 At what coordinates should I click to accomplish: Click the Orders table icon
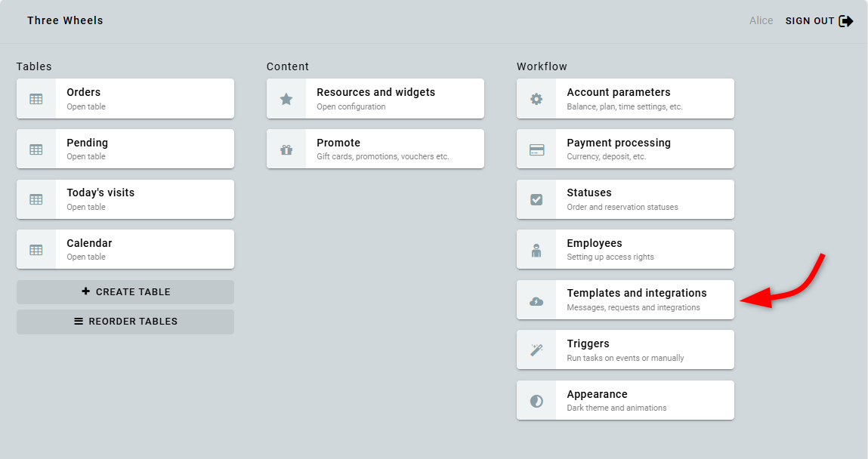36,99
